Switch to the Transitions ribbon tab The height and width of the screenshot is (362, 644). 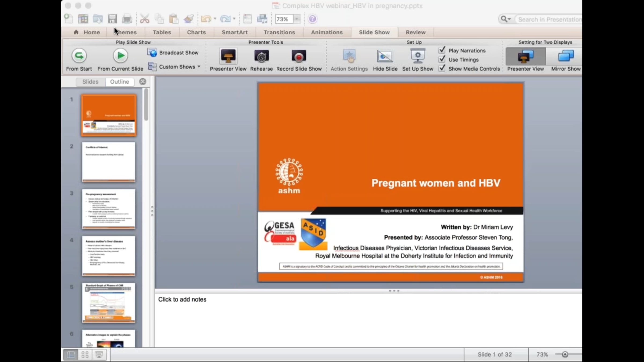279,32
